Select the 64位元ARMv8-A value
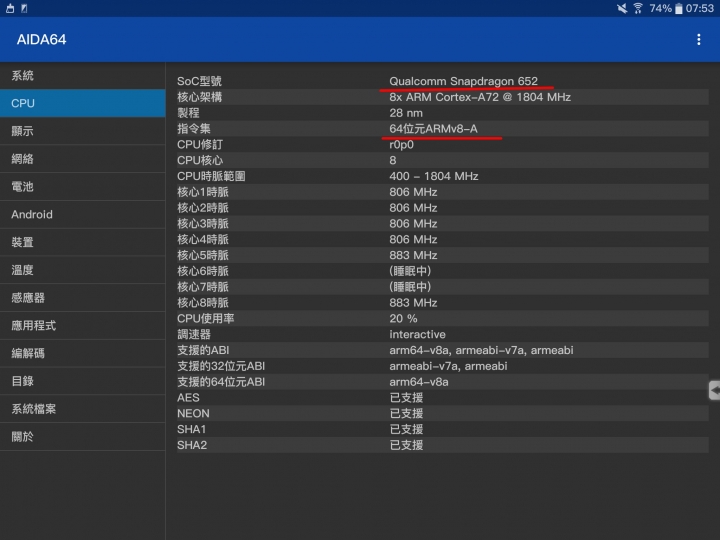The width and height of the screenshot is (720, 540). (x=433, y=129)
